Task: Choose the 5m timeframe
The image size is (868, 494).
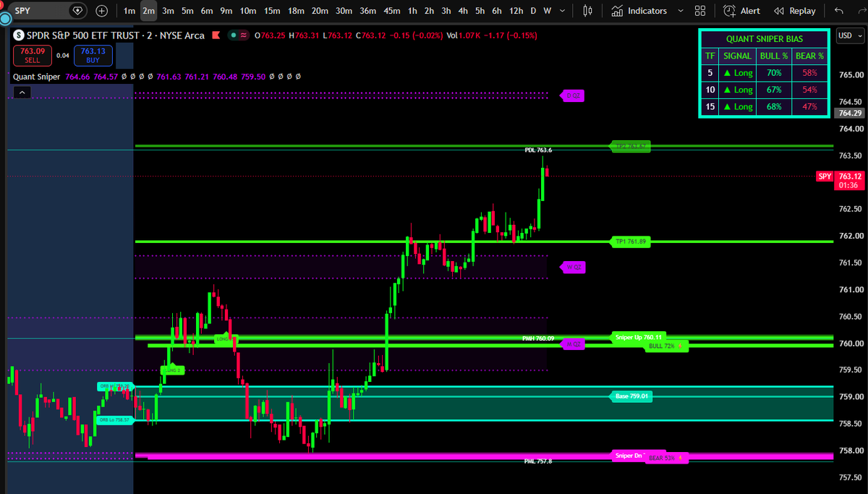Action: tap(187, 11)
